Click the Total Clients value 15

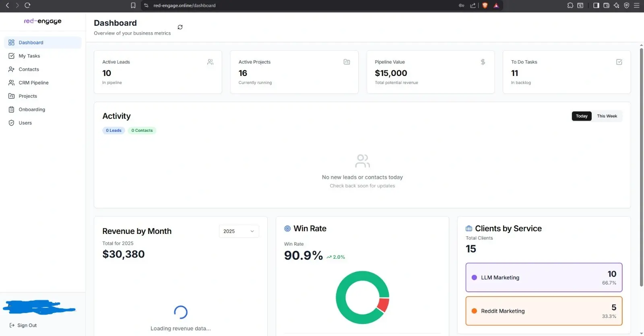(x=471, y=249)
